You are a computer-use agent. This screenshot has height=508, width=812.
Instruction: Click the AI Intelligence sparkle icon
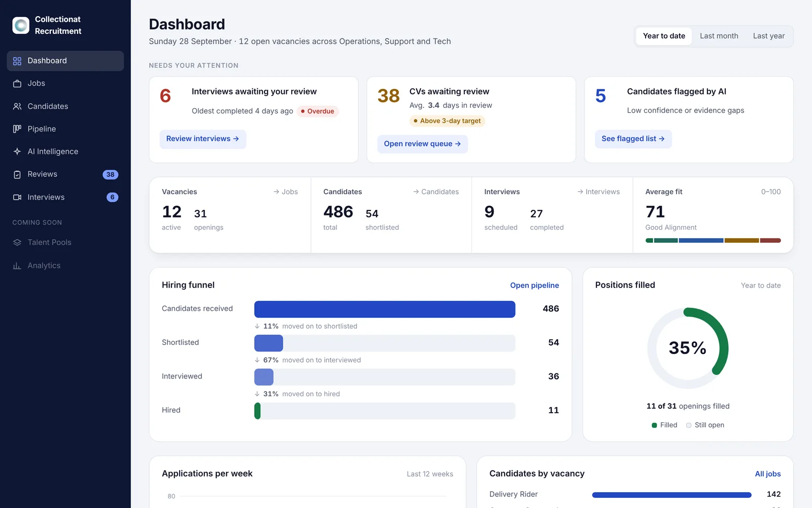pyautogui.click(x=17, y=151)
